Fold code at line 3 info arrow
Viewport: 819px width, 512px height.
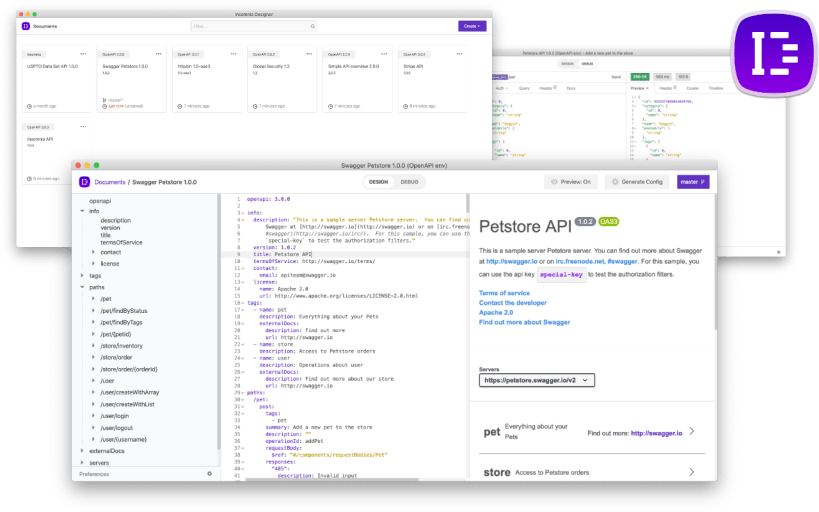pyautogui.click(x=243, y=213)
